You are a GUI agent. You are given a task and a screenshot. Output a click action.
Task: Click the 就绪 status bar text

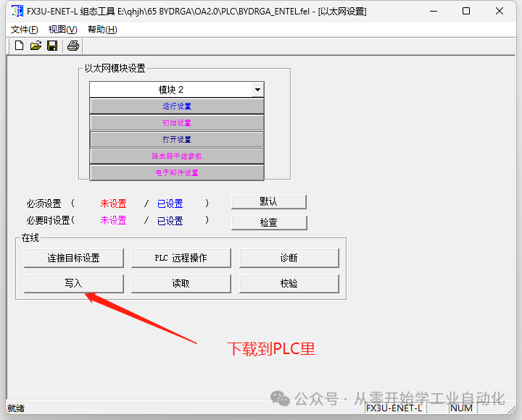16,408
